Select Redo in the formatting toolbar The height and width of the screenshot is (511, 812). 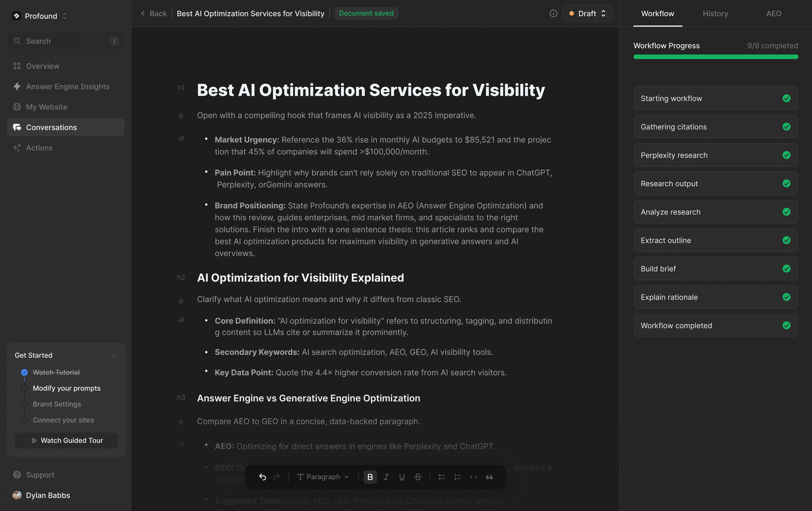(277, 477)
